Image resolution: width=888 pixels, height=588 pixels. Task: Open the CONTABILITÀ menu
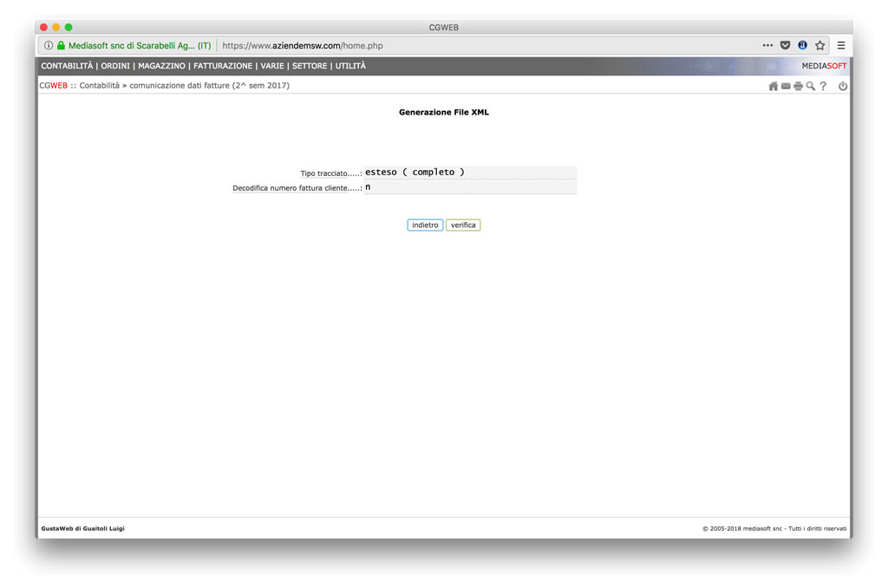(67, 66)
